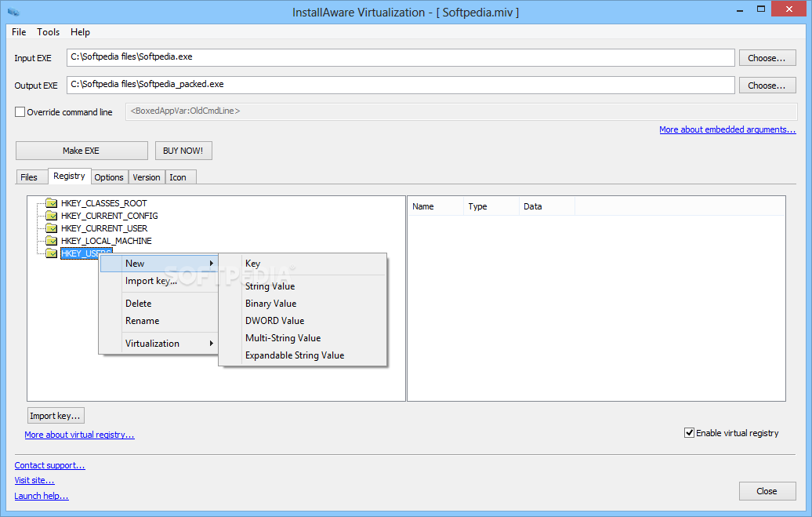812x517 pixels.
Task: Choose Key from the New submenu
Action: (x=303, y=264)
